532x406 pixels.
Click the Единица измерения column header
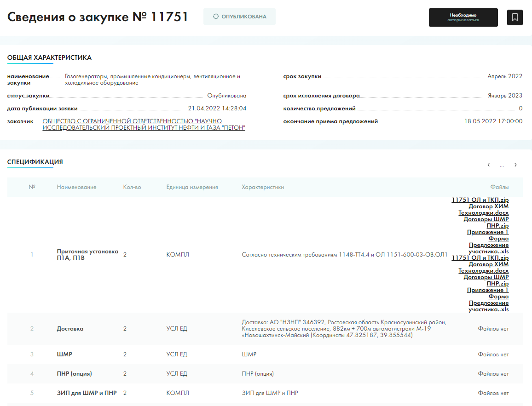[192, 187]
